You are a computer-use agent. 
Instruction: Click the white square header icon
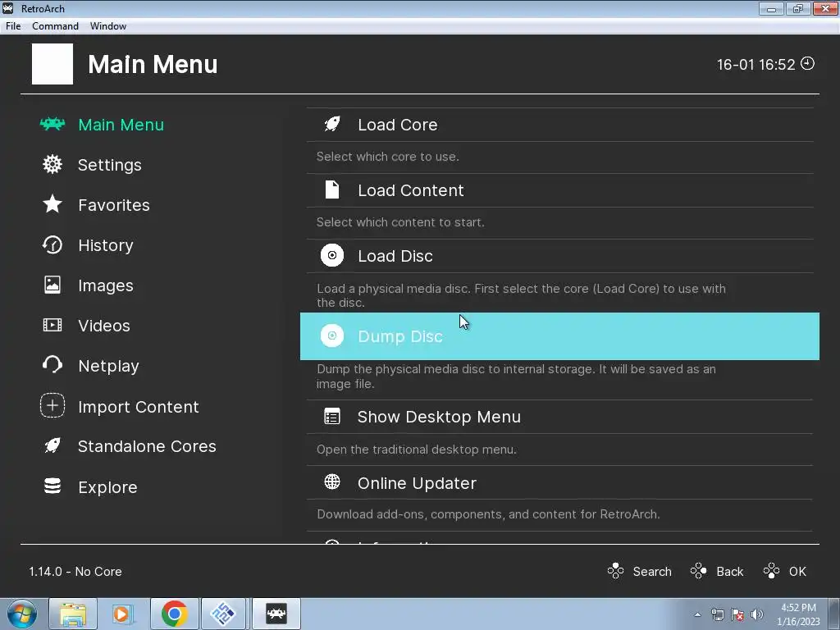point(52,64)
